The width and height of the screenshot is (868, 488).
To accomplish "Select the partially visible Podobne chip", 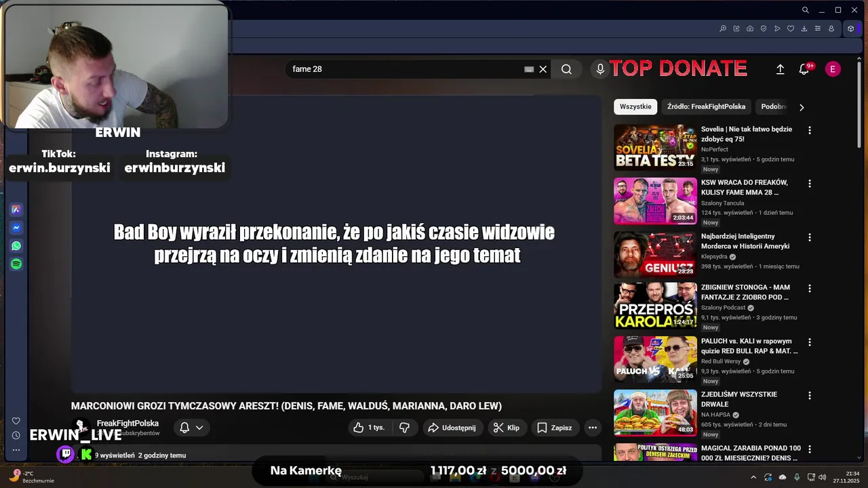I will [x=773, y=106].
